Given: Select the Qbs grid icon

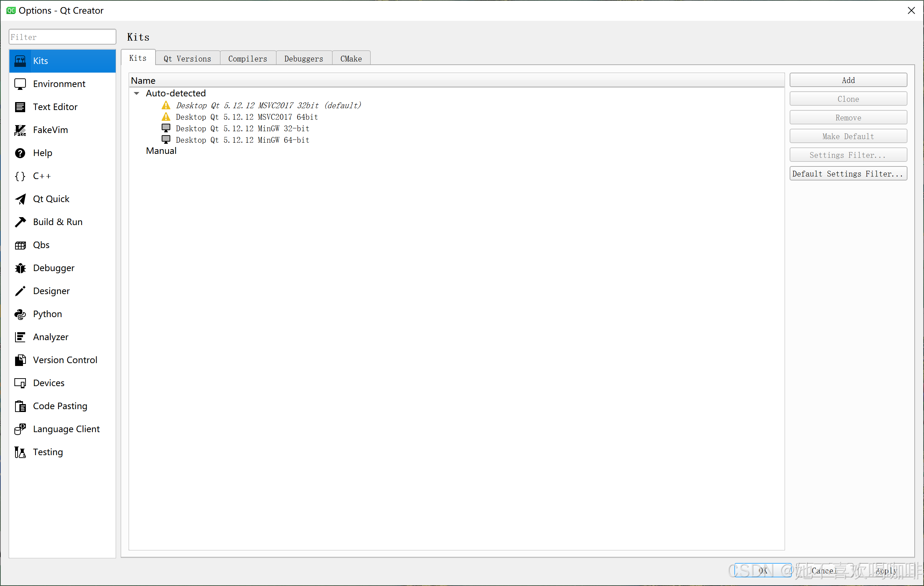Looking at the screenshot, I should point(20,245).
